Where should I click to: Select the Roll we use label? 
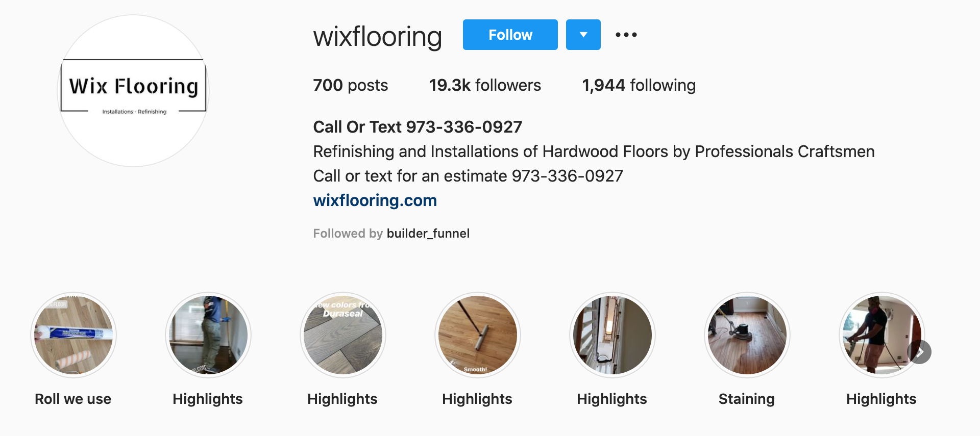tap(73, 399)
